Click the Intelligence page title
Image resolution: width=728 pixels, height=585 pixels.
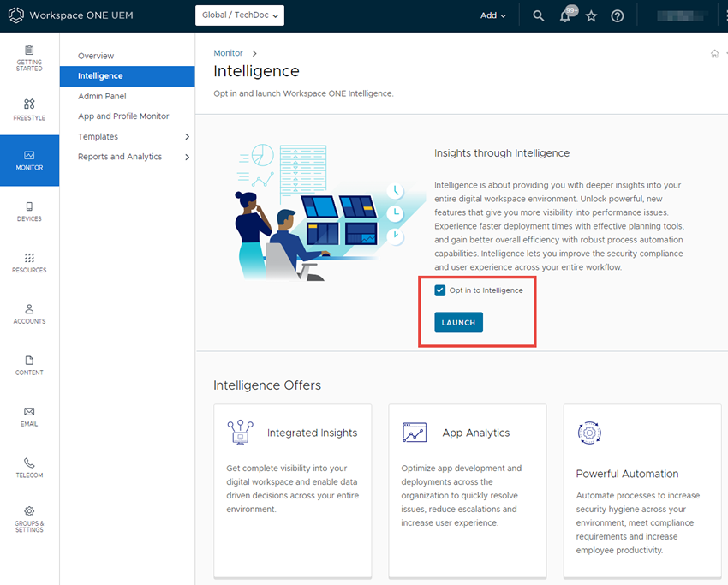tap(256, 71)
